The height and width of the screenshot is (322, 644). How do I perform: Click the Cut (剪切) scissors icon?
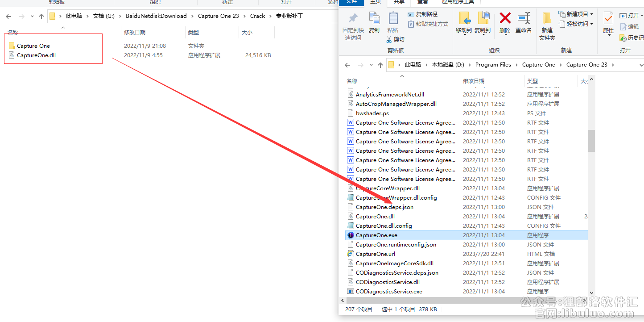point(389,39)
